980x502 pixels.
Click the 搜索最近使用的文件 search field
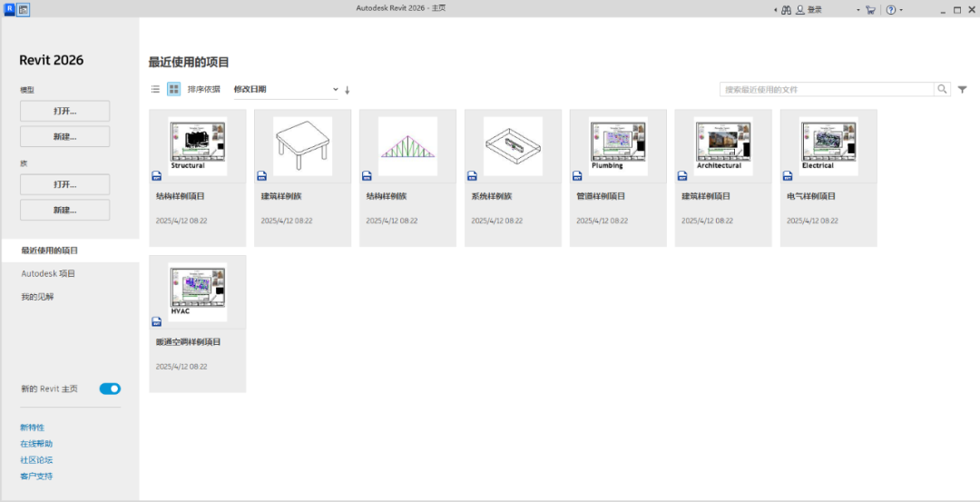tap(828, 90)
